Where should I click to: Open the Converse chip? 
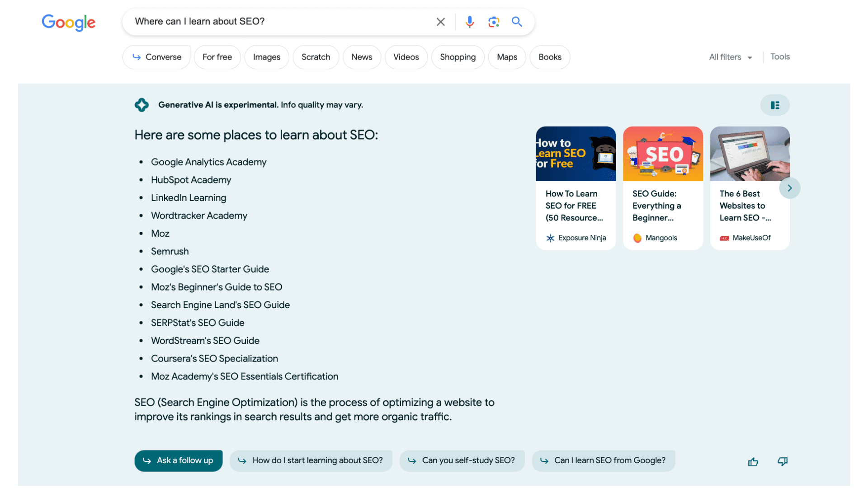[156, 57]
